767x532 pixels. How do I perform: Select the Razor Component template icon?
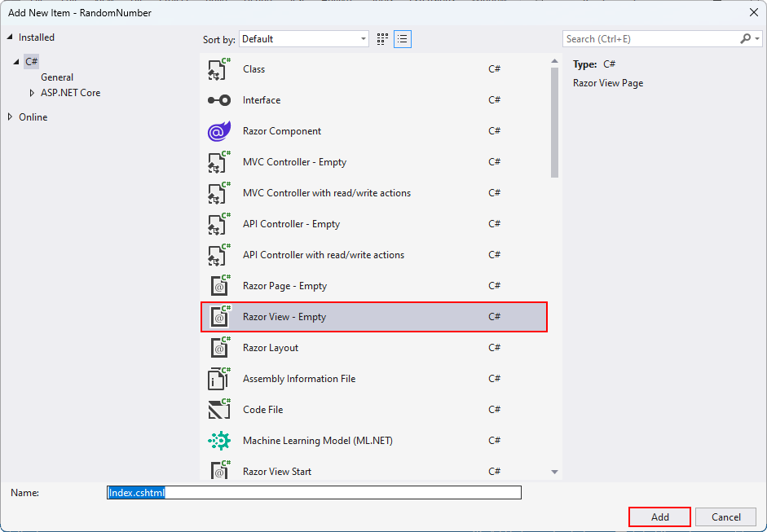coord(218,130)
